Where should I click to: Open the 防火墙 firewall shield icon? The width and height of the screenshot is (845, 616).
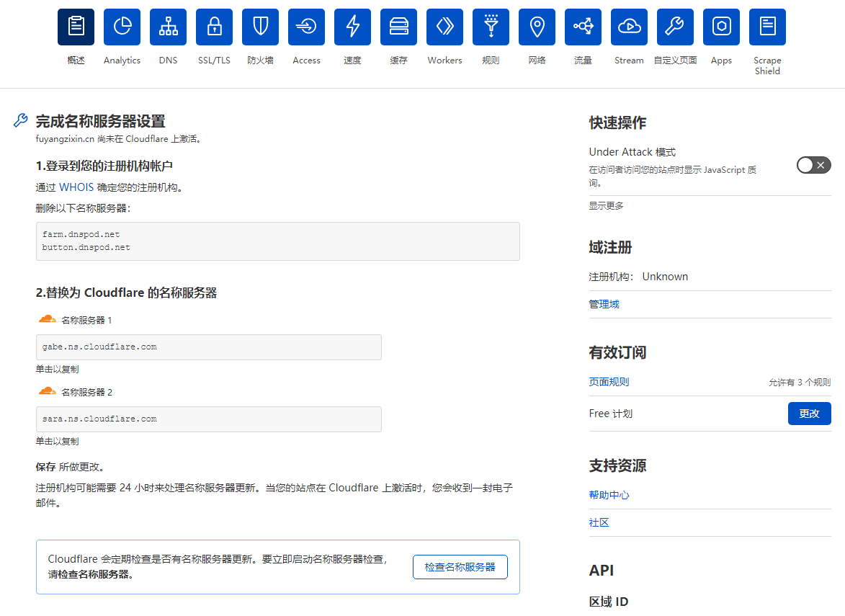pos(260,27)
